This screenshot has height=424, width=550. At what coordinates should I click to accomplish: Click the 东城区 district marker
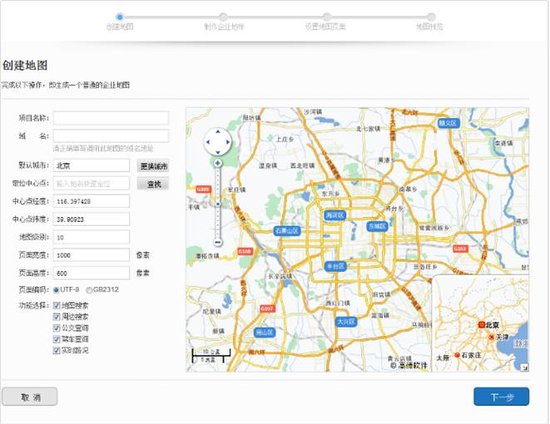point(377,227)
